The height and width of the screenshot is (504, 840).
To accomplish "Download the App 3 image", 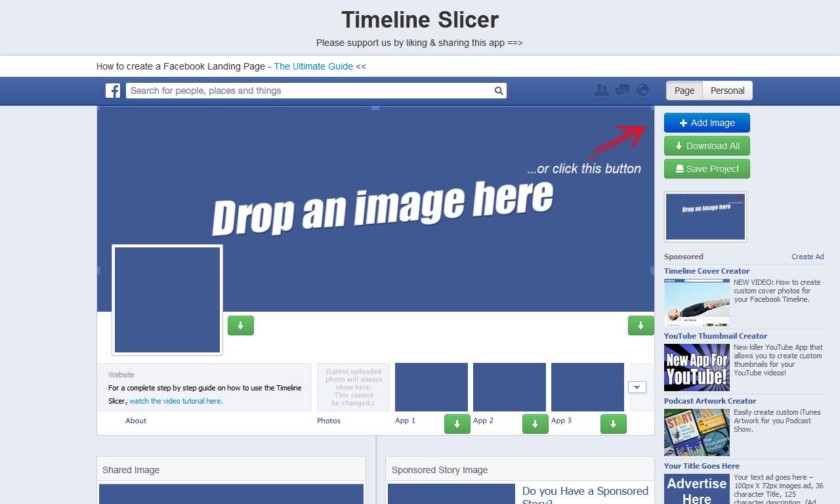I will pos(613,424).
